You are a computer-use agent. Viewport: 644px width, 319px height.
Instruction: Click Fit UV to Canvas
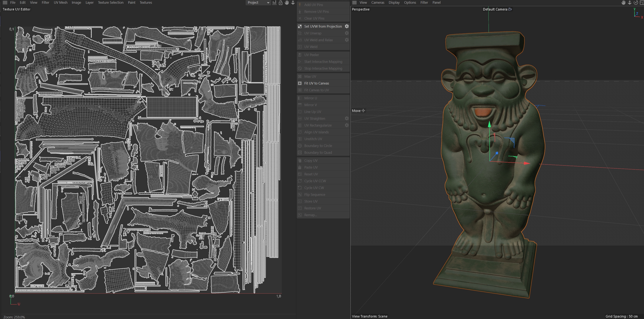click(317, 83)
